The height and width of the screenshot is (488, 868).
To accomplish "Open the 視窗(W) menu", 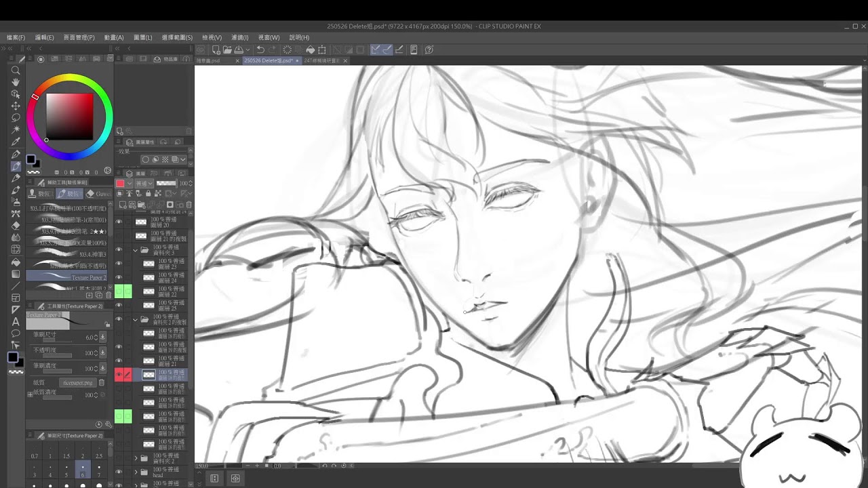I will (x=269, y=37).
